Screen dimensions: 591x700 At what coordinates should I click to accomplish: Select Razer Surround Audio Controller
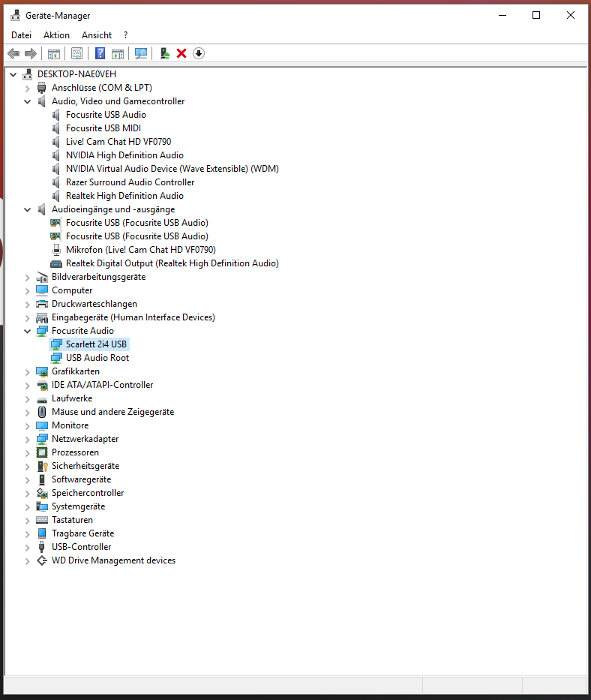click(x=130, y=182)
